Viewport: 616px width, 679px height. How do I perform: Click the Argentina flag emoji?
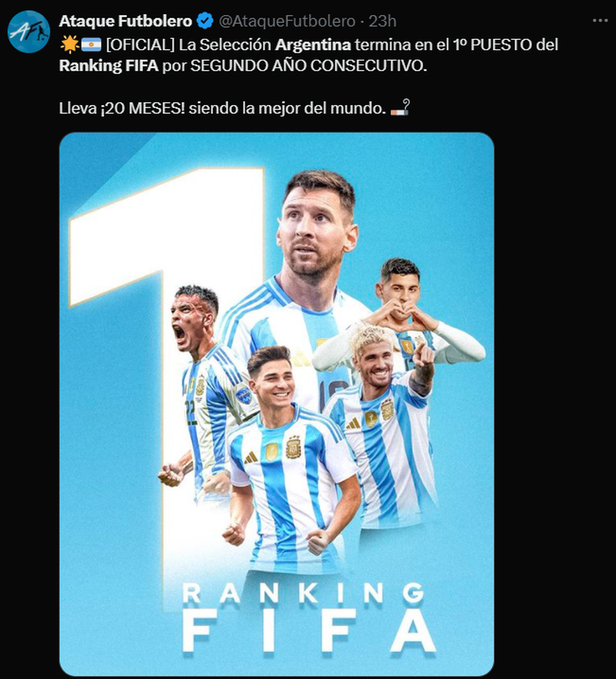(x=91, y=45)
